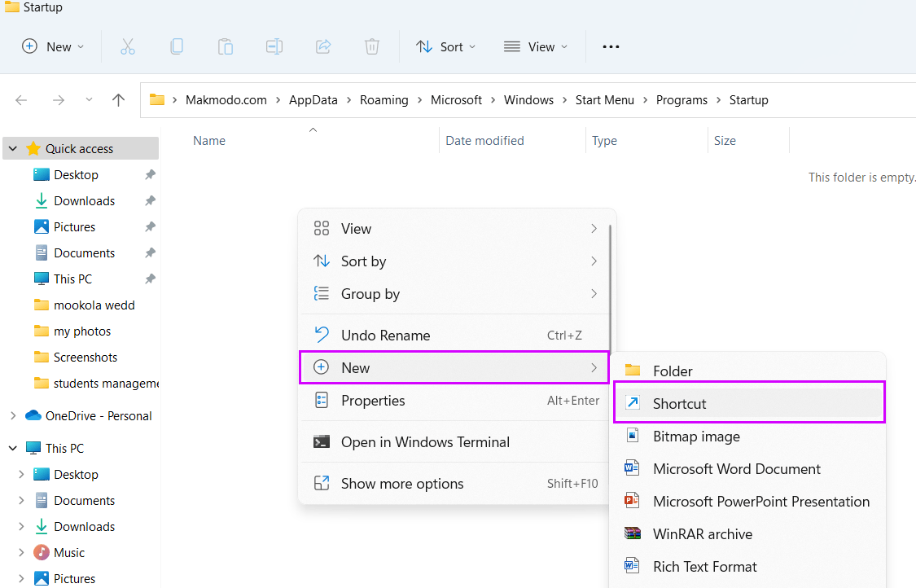916x588 pixels.
Task: Click the back navigation arrow
Action: (x=21, y=99)
